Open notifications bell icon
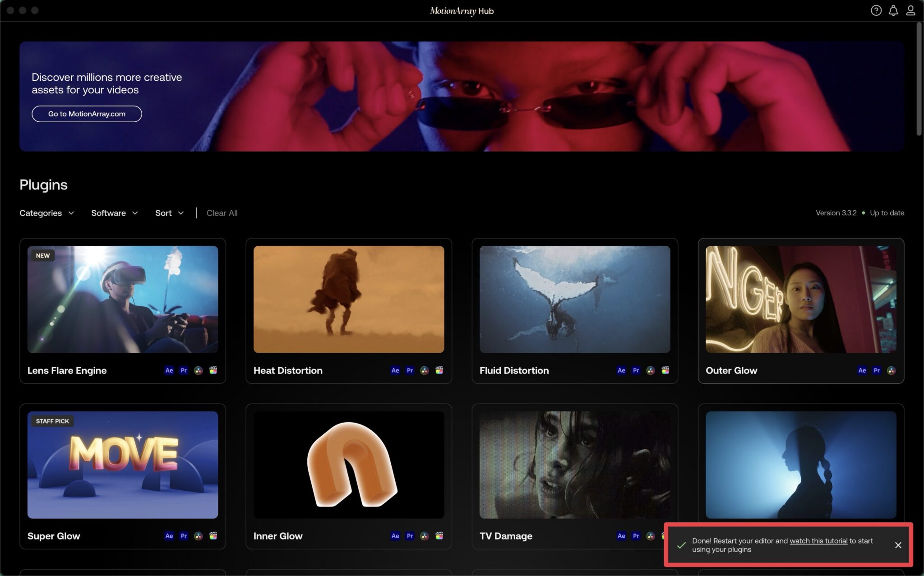 click(893, 10)
